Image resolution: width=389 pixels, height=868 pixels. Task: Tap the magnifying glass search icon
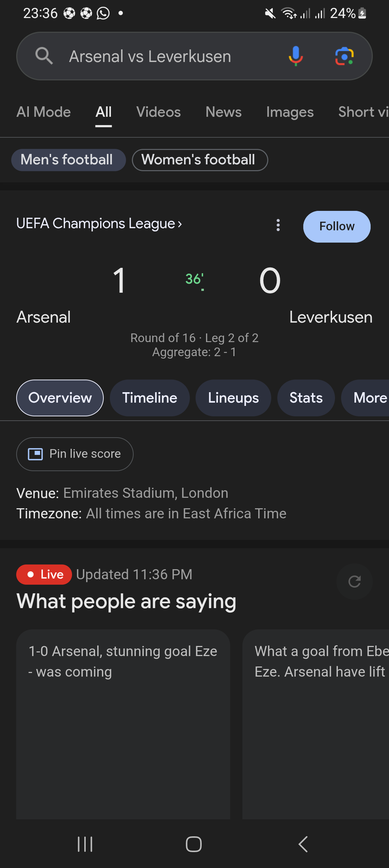click(44, 56)
